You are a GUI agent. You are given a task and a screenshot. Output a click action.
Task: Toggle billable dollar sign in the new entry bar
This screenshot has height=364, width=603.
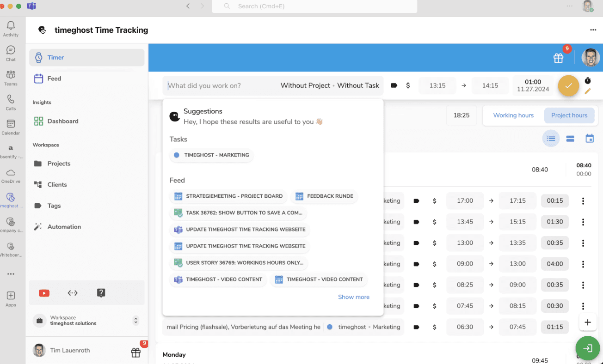coord(408,85)
